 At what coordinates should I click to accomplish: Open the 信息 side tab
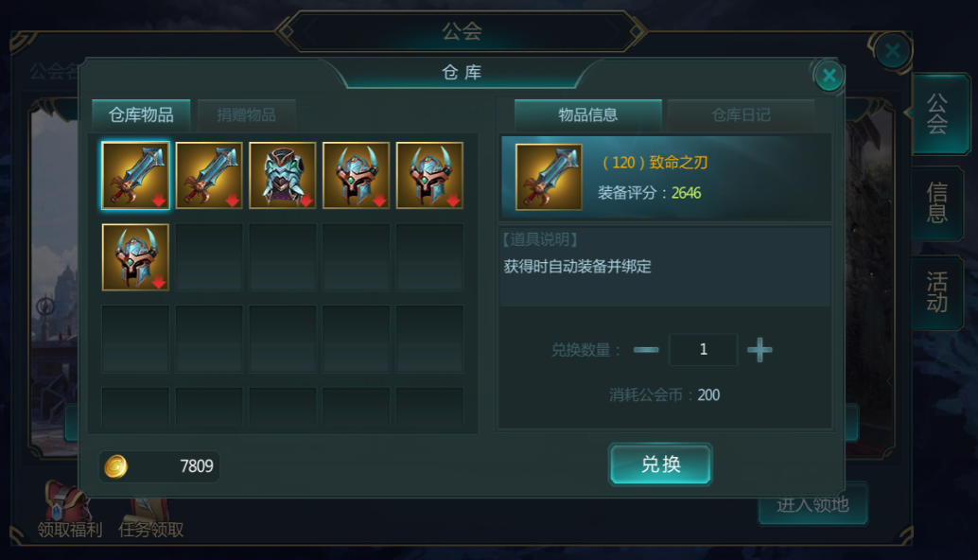pos(936,203)
